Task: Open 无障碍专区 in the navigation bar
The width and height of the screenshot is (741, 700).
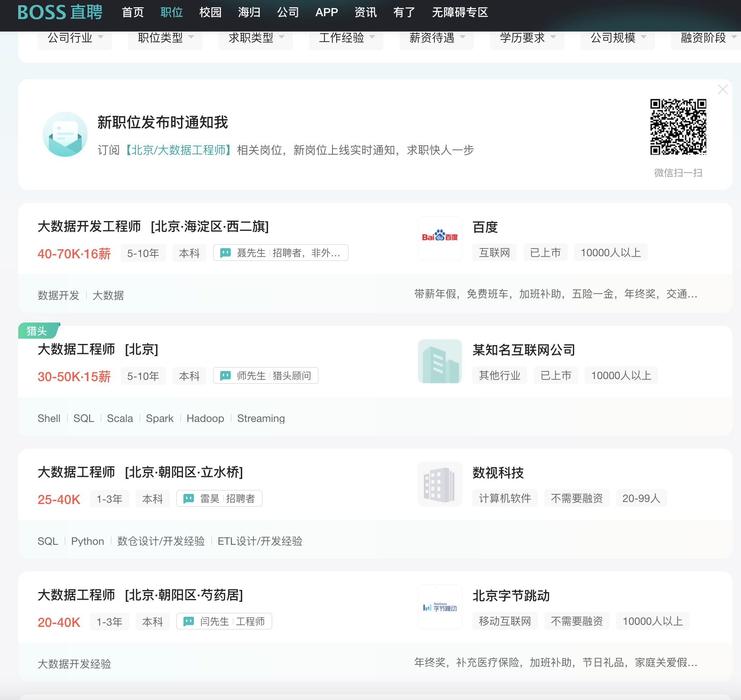Action: pyautogui.click(x=460, y=12)
